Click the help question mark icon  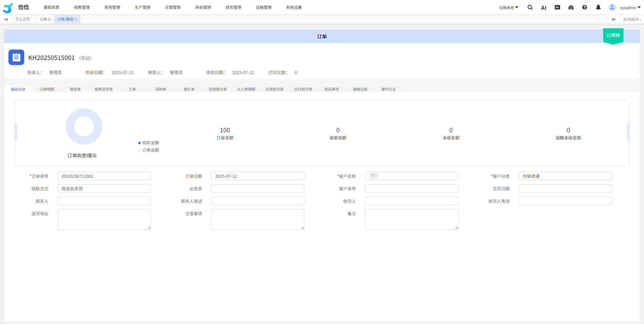[584, 7]
